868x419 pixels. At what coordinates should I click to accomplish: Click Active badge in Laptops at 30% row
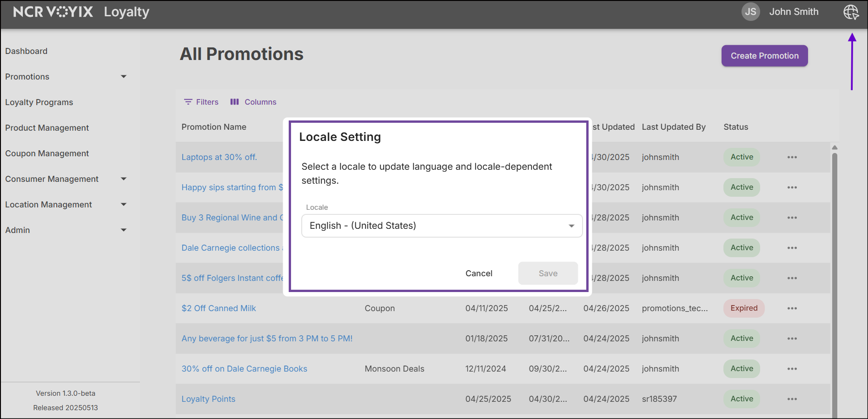tap(742, 157)
